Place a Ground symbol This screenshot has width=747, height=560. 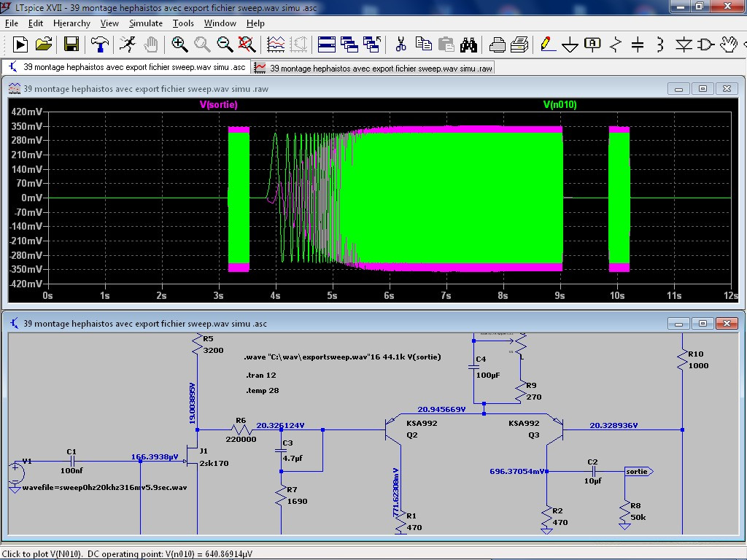click(570, 44)
